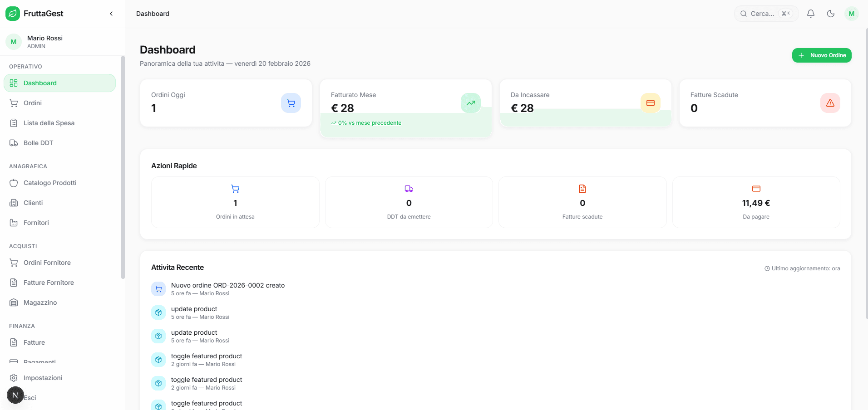Click the Clienti building icon
The width and height of the screenshot is (868, 410).
[x=14, y=203]
